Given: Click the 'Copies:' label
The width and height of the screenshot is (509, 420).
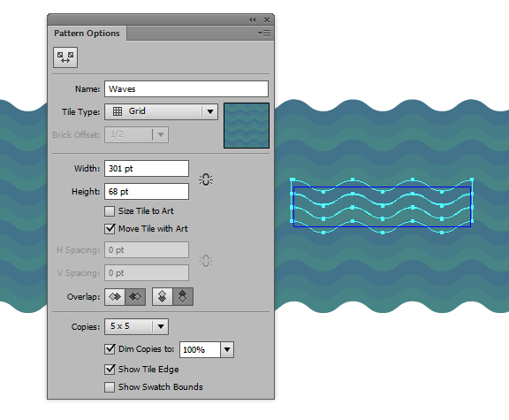Looking at the screenshot, I should pyautogui.click(x=86, y=327).
